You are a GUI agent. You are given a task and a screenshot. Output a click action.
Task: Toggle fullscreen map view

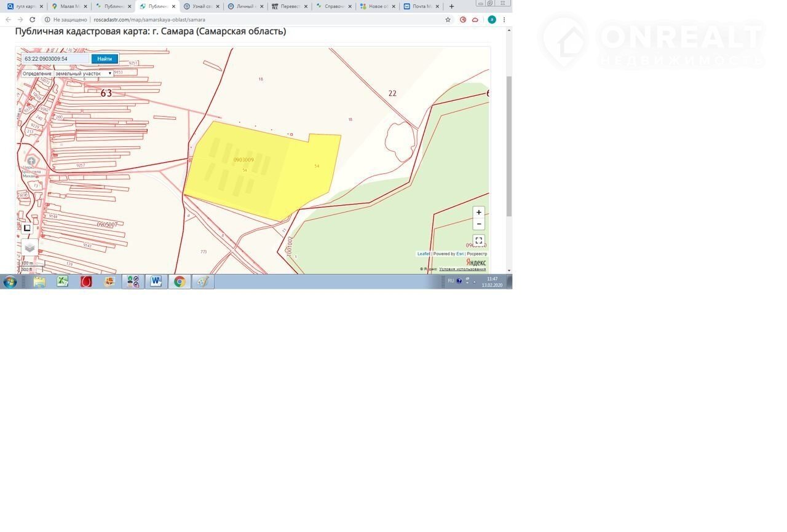tap(478, 241)
